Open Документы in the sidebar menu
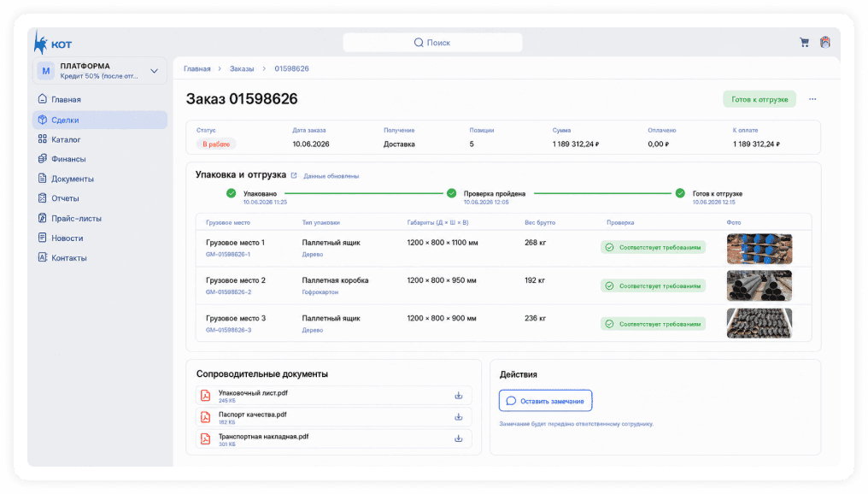 100,179
